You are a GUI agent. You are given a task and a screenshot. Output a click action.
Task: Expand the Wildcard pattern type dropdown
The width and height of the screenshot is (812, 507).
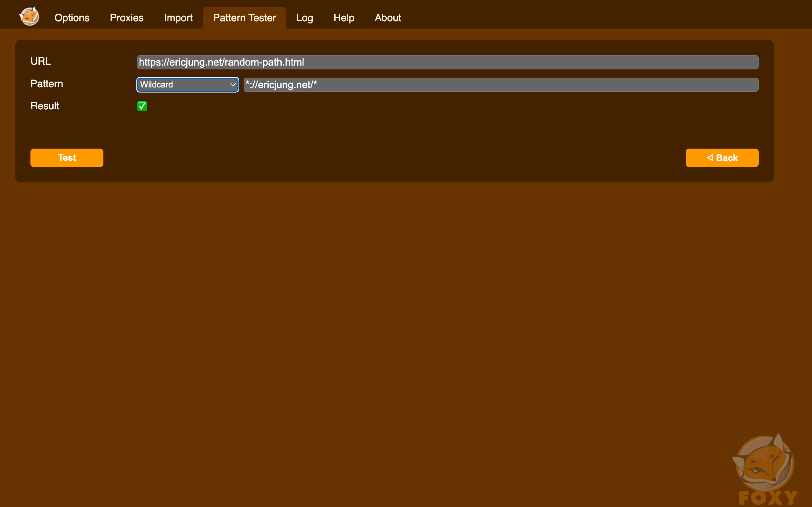tap(187, 85)
